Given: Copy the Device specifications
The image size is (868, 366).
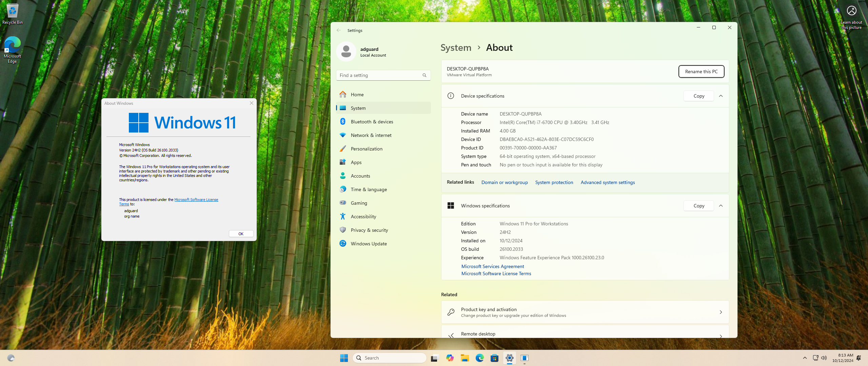Looking at the screenshot, I should click(x=699, y=96).
